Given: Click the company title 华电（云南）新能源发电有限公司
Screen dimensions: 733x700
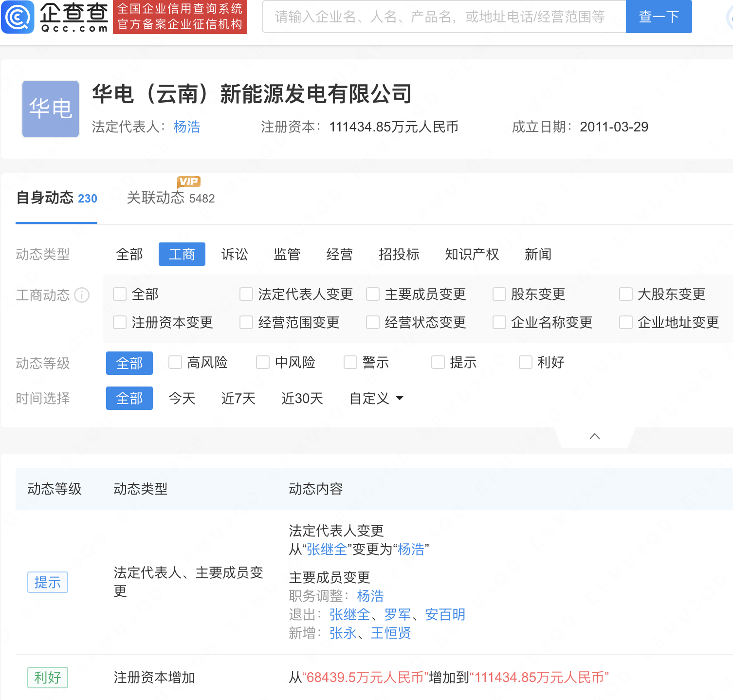Looking at the screenshot, I should [252, 94].
